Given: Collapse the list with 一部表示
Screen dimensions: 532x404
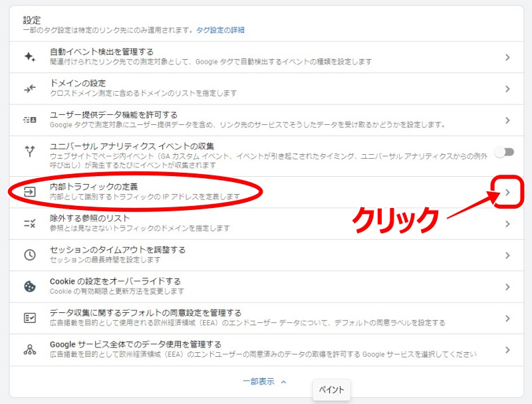Looking at the screenshot, I should (259, 381).
